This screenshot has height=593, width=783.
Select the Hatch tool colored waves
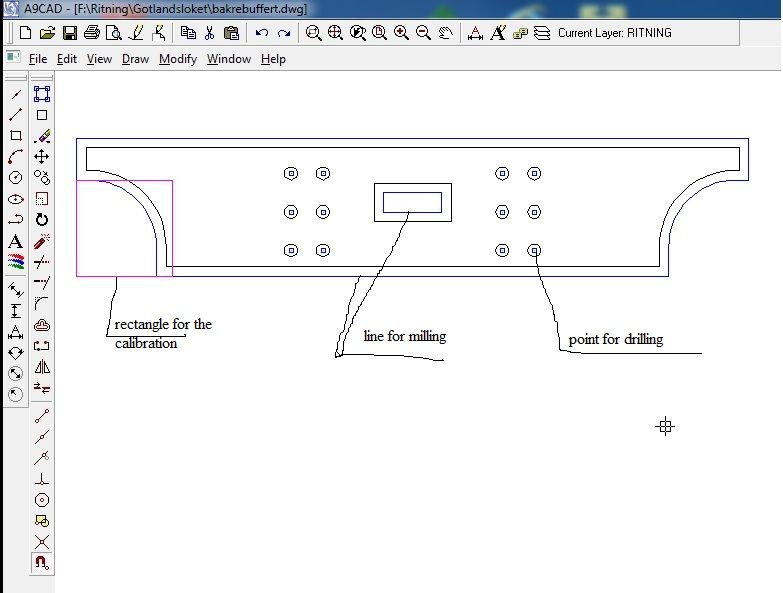16,262
